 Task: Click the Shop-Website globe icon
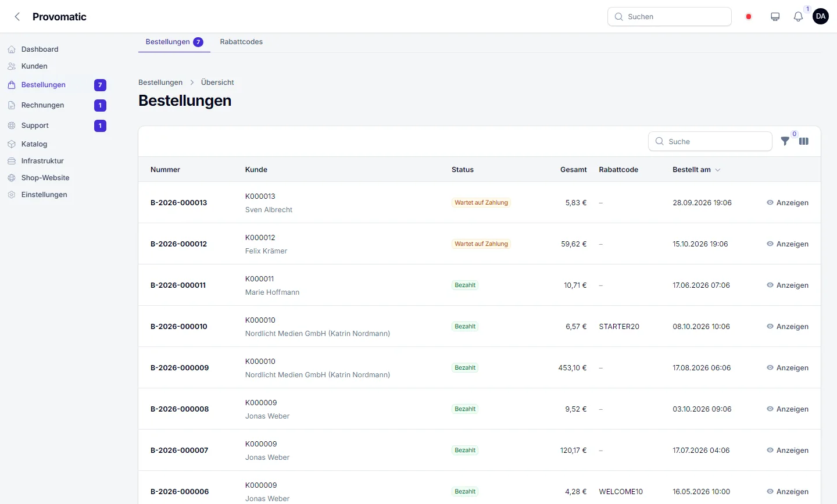coord(12,178)
